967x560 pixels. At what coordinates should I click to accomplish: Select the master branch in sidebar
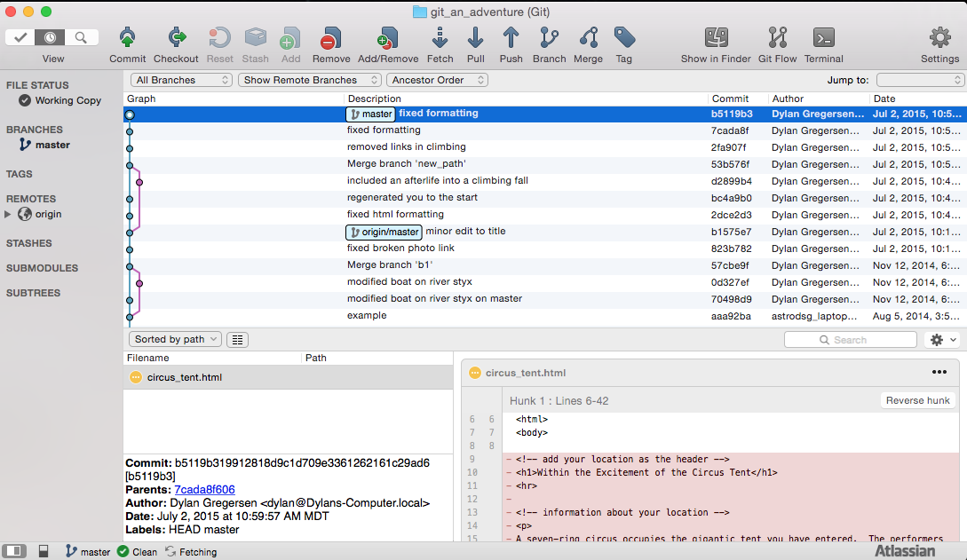click(44, 145)
